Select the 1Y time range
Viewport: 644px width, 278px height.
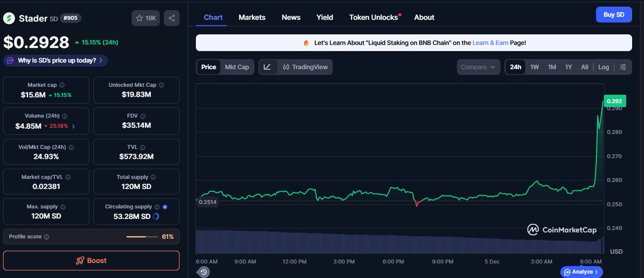click(x=568, y=67)
